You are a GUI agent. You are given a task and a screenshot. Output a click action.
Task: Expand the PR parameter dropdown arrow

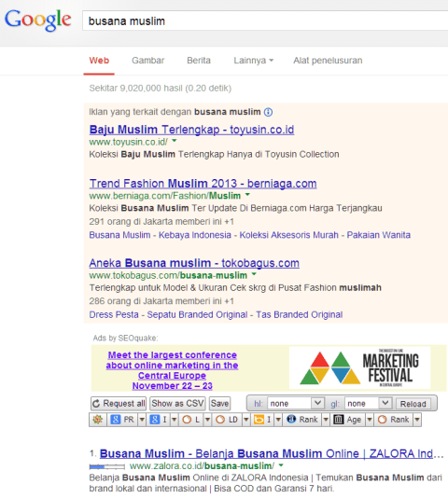pos(142,420)
